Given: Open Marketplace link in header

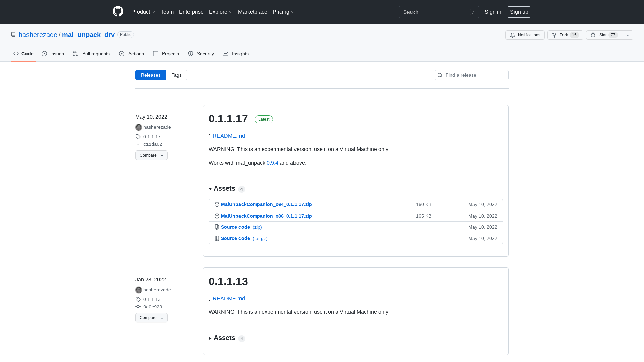Looking at the screenshot, I should (x=253, y=12).
